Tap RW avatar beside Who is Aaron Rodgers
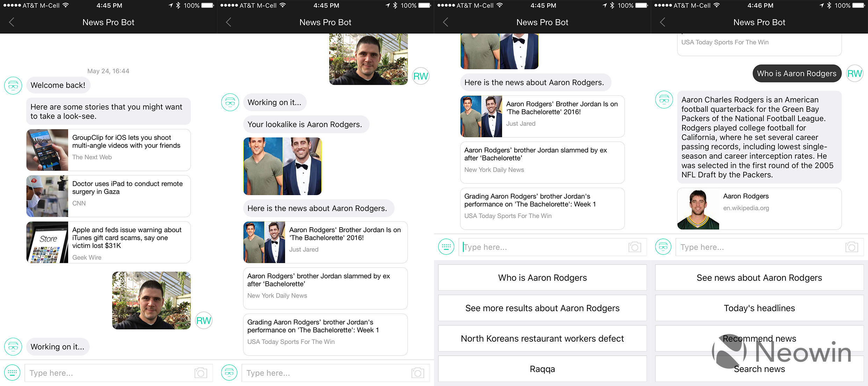This screenshot has height=386, width=868. 855,73
